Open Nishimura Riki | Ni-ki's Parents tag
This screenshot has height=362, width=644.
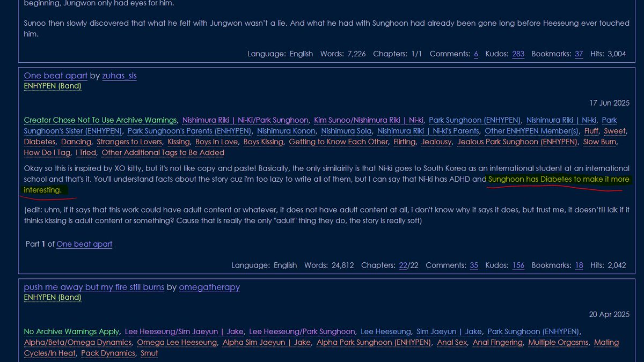(428, 131)
